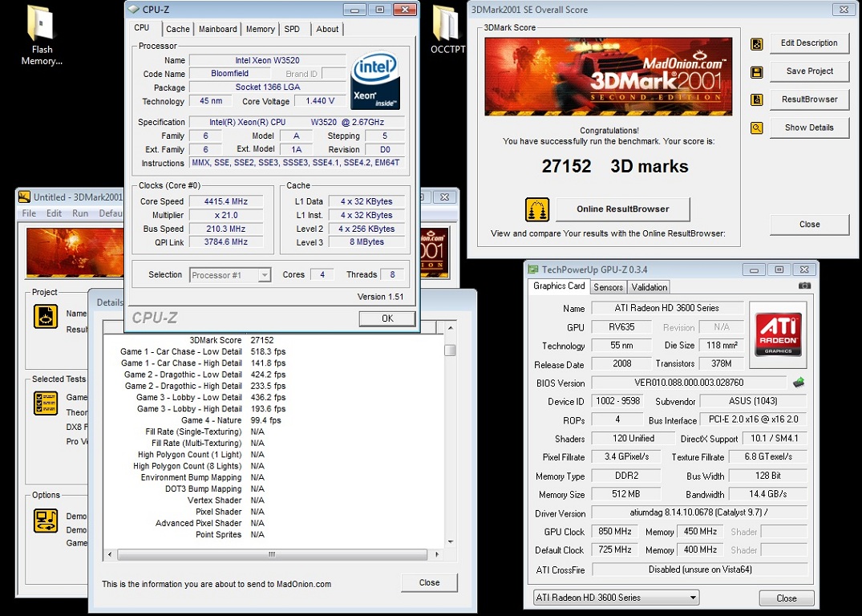Click the ResultBrowser button
The width and height of the screenshot is (862, 616).
pos(809,99)
